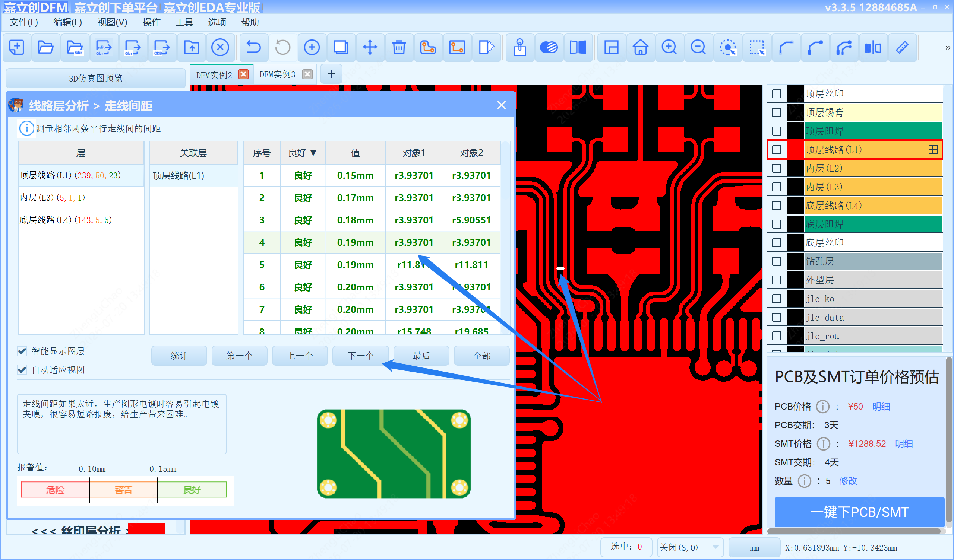The width and height of the screenshot is (954, 560).
Task: Click the dashed rectangle selection icon
Action: (757, 47)
